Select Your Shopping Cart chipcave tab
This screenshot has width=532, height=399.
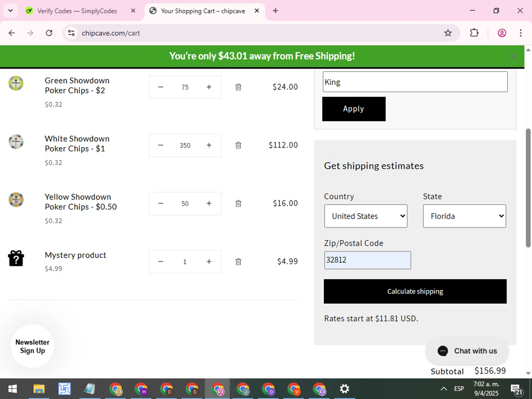(x=203, y=11)
